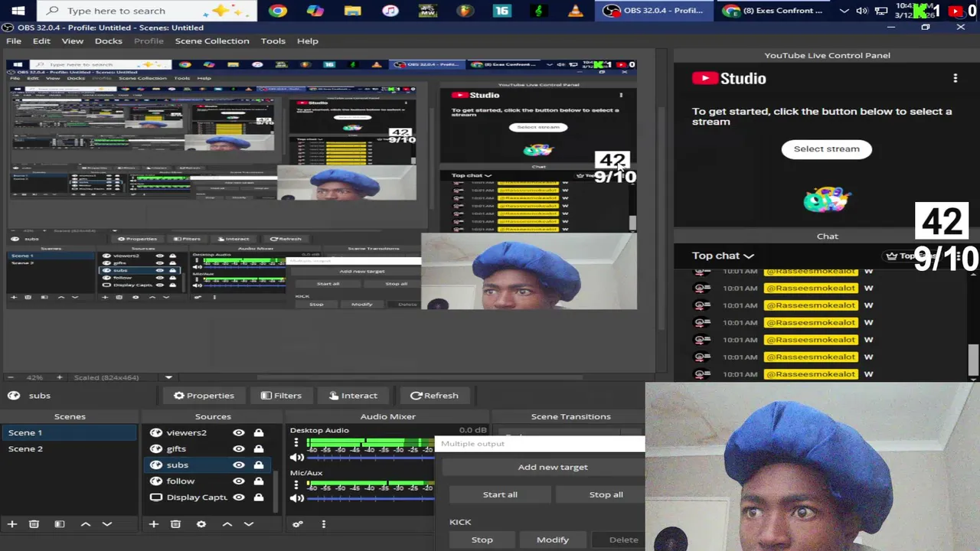Toggle visibility of gifts source
Image resolution: width=980 pixels, height=551 pixels.
pyautogui.click(x=239, y=448)
